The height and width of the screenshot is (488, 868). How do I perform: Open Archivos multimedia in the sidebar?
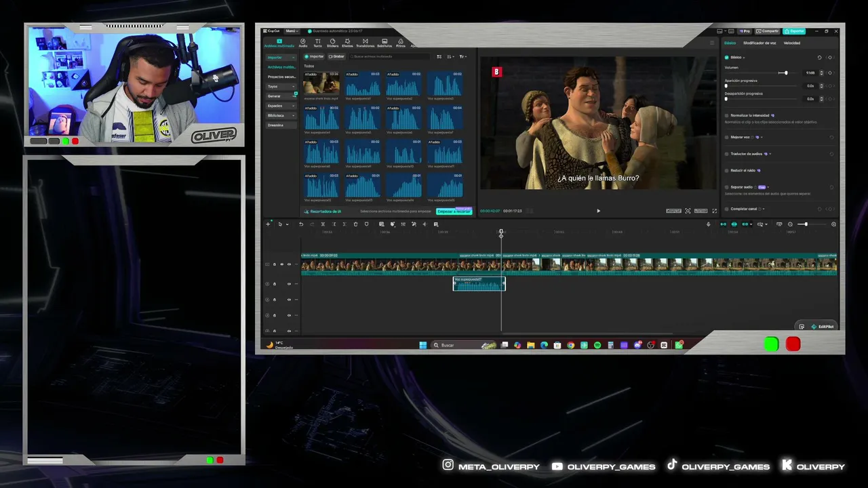[x=281, y=67]
